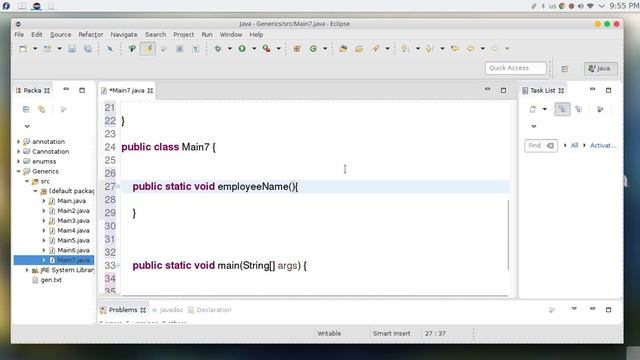Expand the enumss project
The image size is (640, 360).
[18, 161]
